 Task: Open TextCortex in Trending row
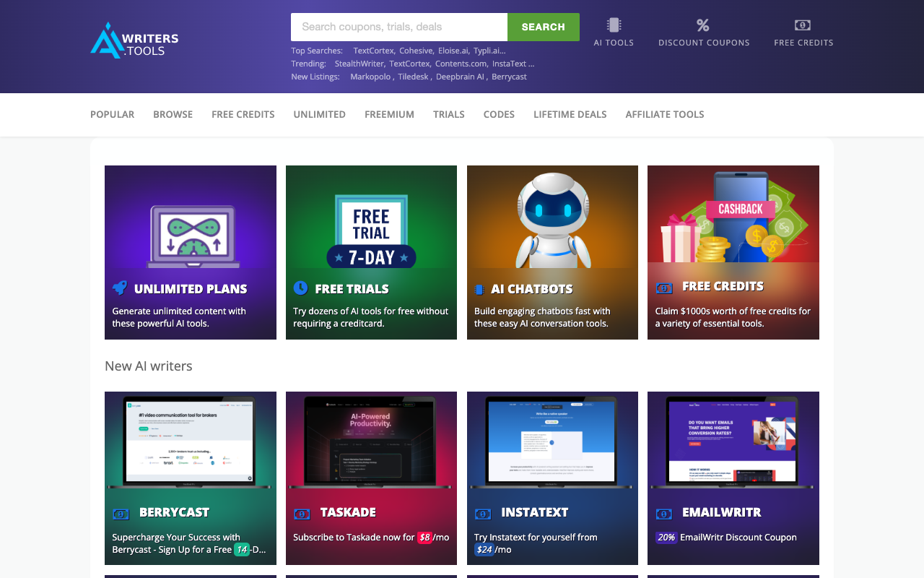click(409, 64)
